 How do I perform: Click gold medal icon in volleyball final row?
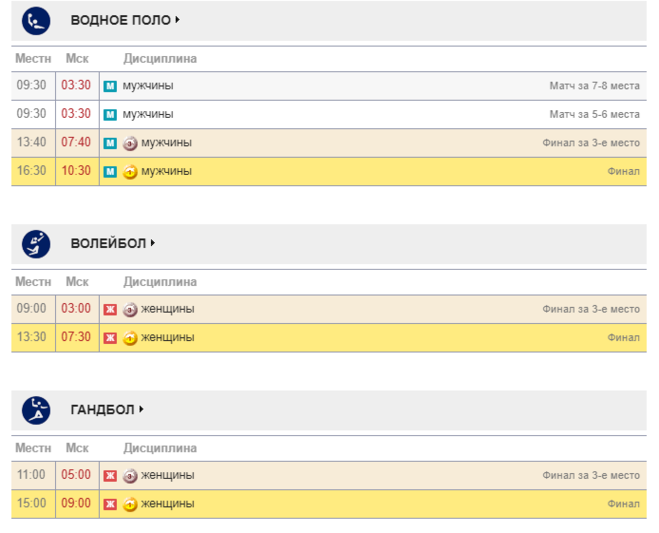[130, 338]
